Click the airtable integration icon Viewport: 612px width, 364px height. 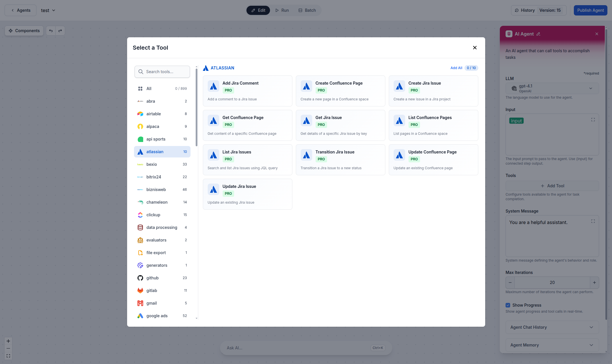click(140, 114)
